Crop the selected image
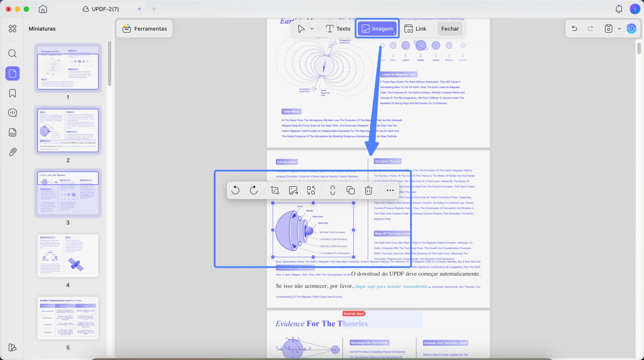This screenshot has width=644, height=360. (x=275, y=190)
